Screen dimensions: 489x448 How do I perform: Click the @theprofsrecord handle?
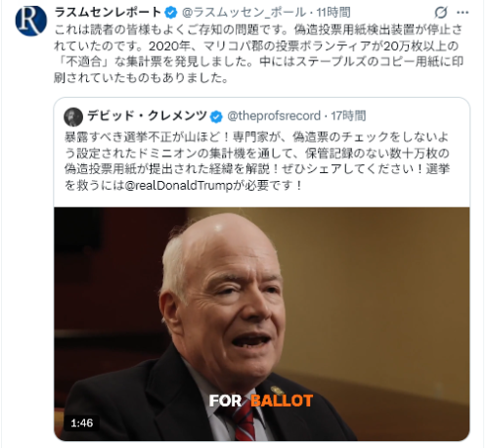click(274, 115)
